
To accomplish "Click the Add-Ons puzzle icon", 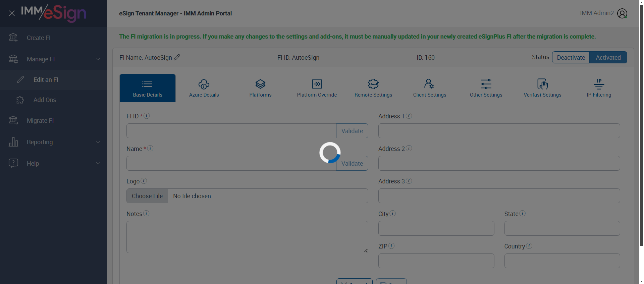I will (20, 100).
